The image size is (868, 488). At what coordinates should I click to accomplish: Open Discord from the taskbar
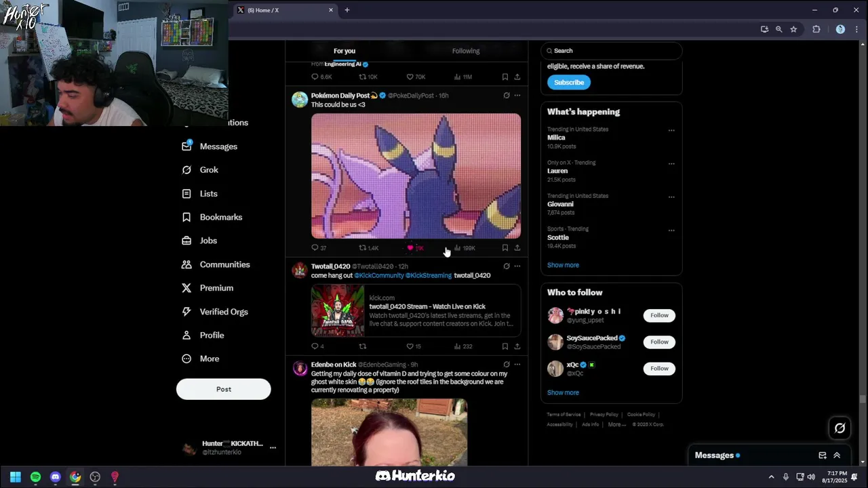point(56,477)
